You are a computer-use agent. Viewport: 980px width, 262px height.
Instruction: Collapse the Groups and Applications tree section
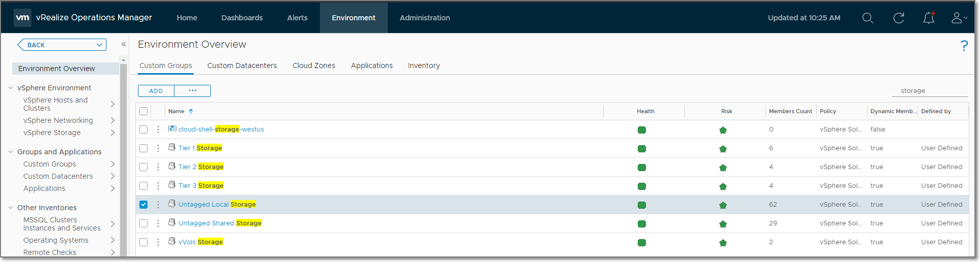coord(11,152)
